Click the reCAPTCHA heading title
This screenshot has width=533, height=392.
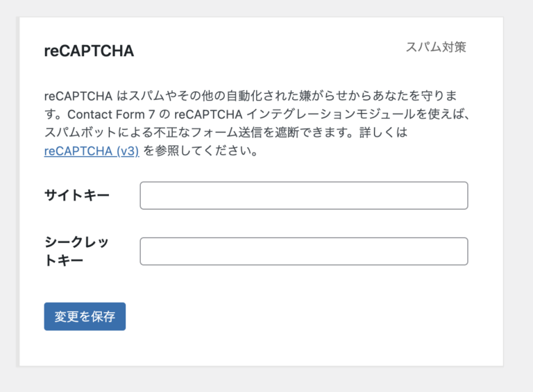coord(89,51)
